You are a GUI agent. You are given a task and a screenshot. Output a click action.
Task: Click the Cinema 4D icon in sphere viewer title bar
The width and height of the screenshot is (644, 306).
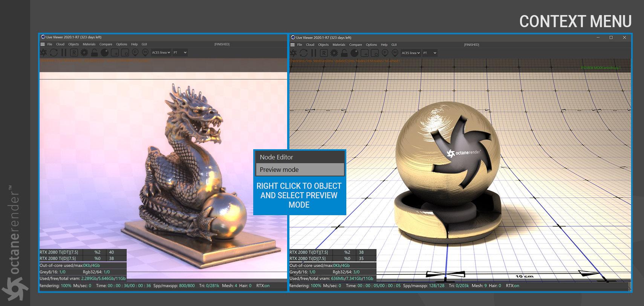click(x=293, y=37)
